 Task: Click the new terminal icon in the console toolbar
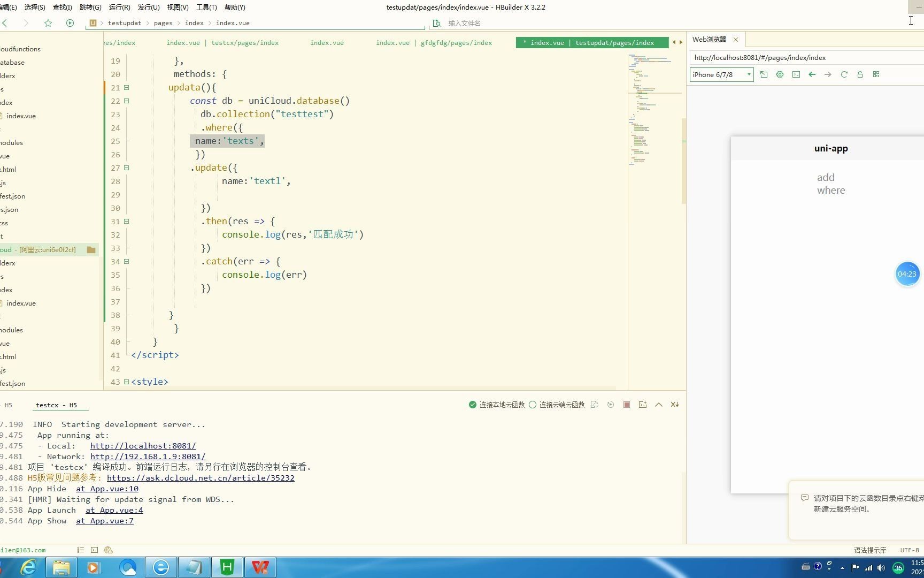point(643,405)
